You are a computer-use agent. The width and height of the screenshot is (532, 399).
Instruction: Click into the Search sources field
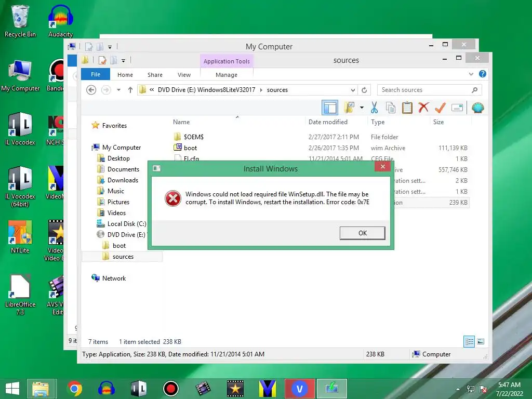coord(429,90)
